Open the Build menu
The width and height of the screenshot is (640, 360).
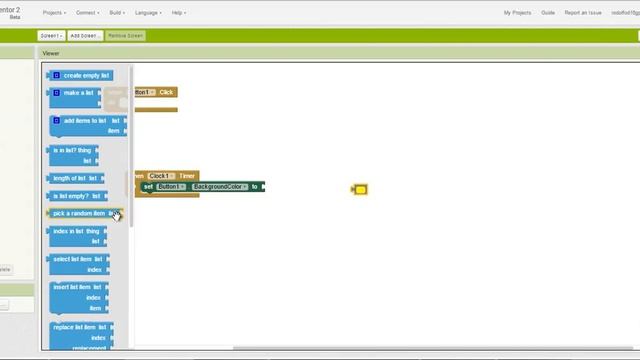point(117,13)
